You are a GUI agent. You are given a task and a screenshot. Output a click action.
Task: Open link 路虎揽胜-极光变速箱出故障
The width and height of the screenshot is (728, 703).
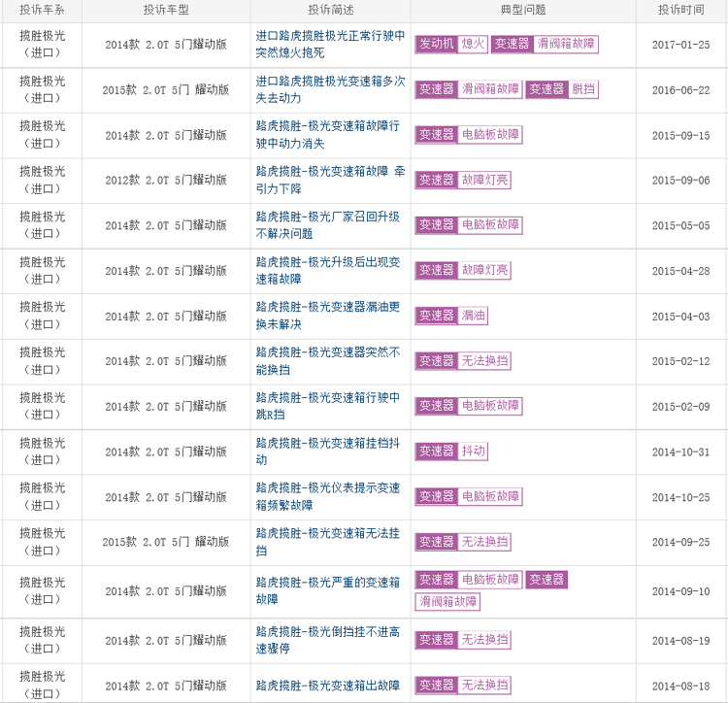click(328, 686)
